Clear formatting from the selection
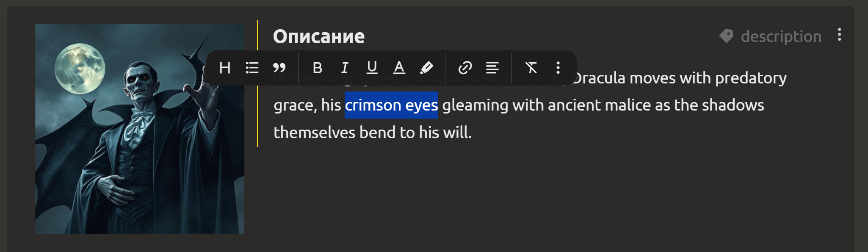Image resolution: width=868 pixels, height=252 pixels. [531, 68]
